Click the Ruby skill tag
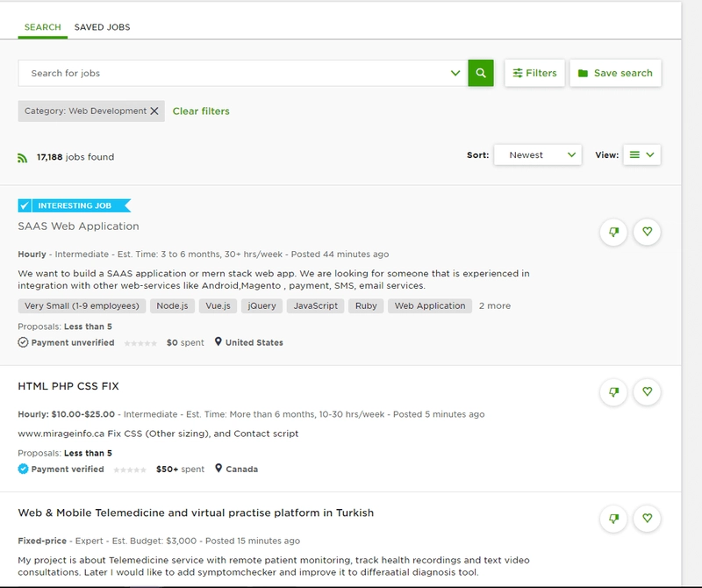Viewport: 702px width, 588px height. (366, 306)
